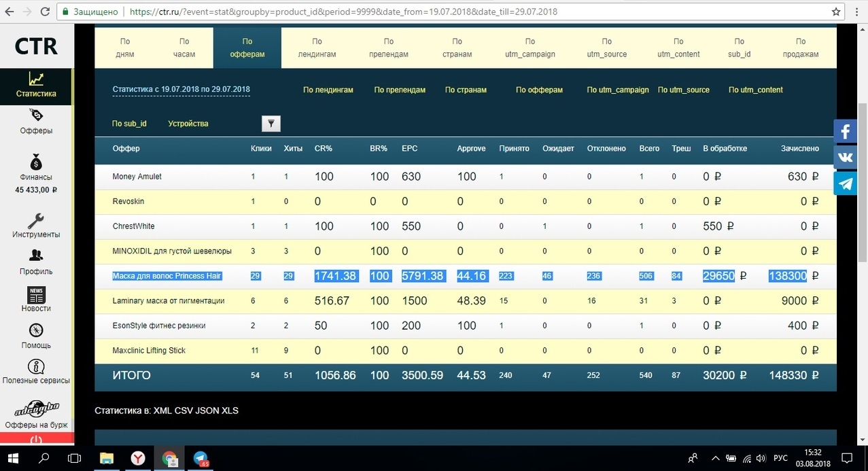Screen dimensions: 868x471
Task: Click the yellow По sub_id filter link
Action: (x=129, y=124)
